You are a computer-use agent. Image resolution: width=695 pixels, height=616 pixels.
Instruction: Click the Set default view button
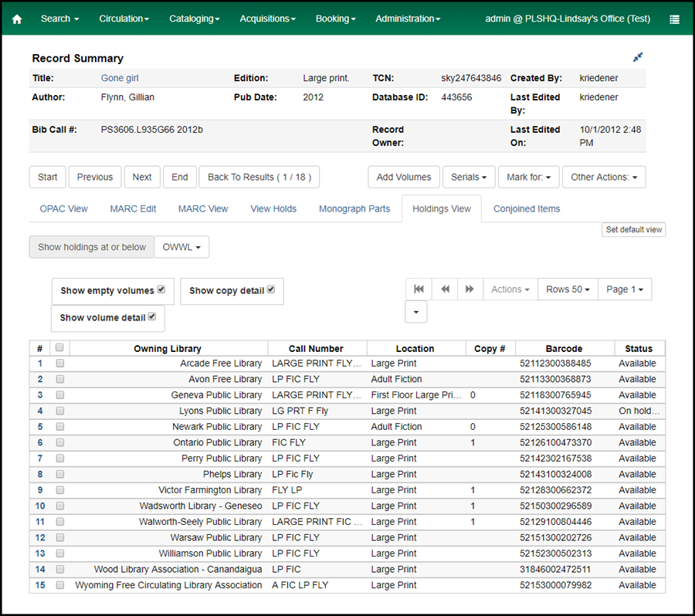(633, 229)
